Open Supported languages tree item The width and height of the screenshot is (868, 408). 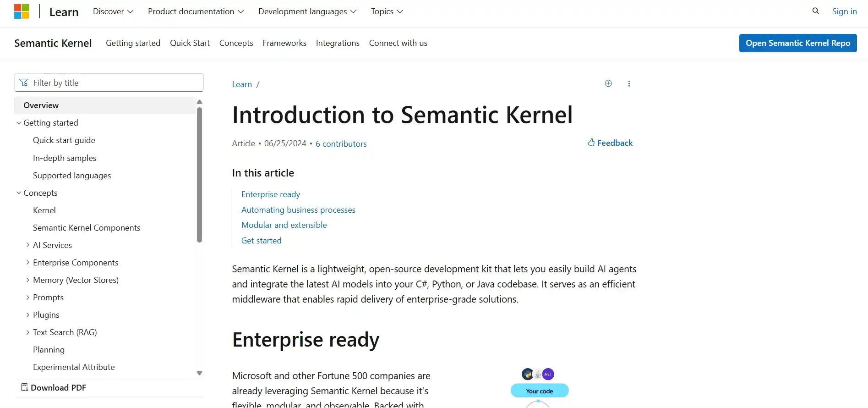tap(72, 176)
